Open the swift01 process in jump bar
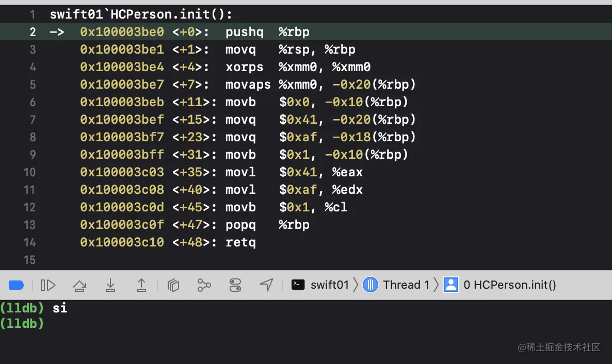This screenshot has width=612, height=364. [329, 285]
